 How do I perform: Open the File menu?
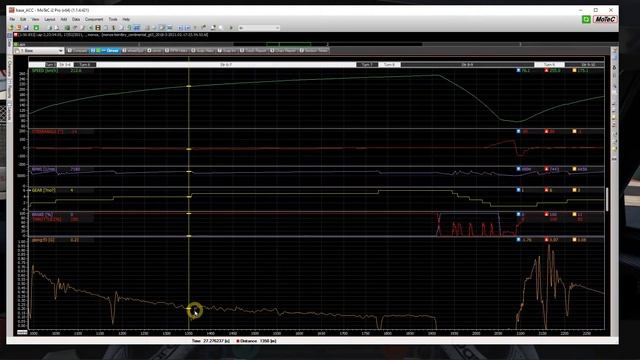coord(12,19)
